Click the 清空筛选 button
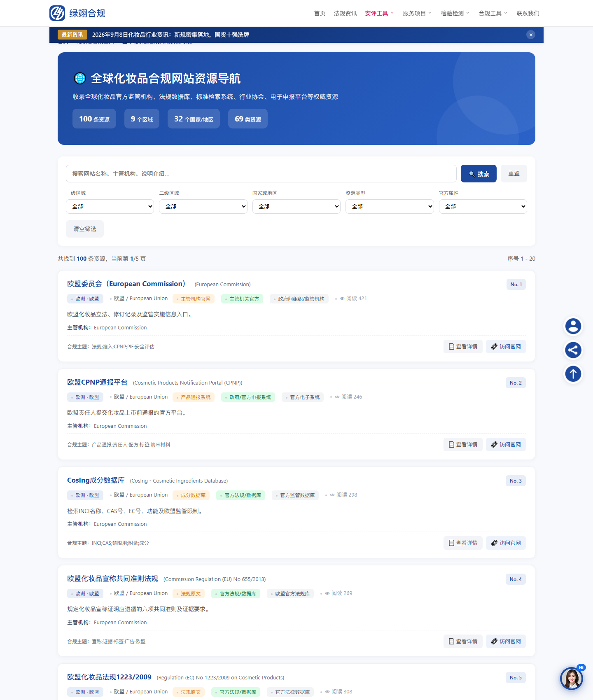Screen dimensions: 593x700 click(x=85, y=229)
